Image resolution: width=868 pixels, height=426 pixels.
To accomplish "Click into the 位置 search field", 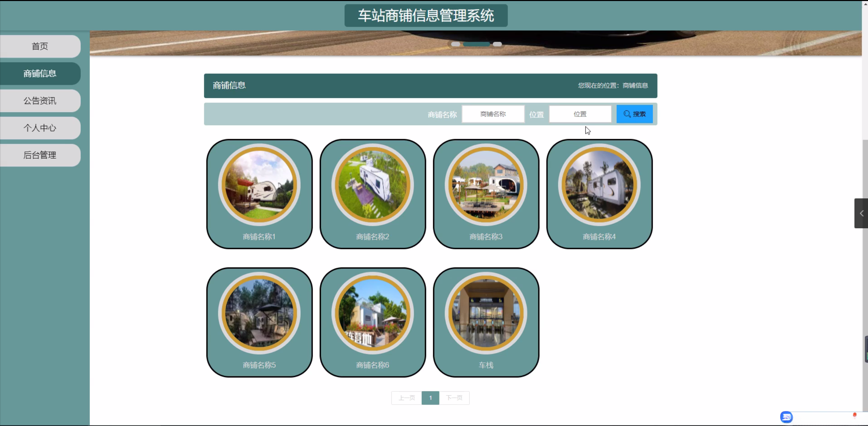I will click(580, 114).
